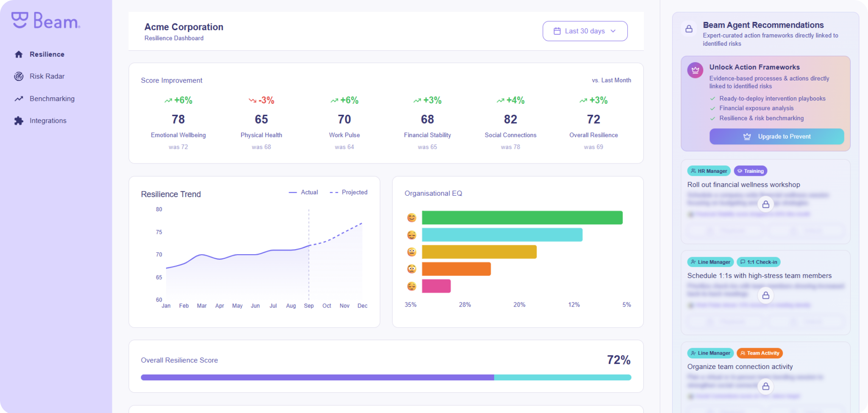Click the Line Manager tag on team connection card

[710, 353]
